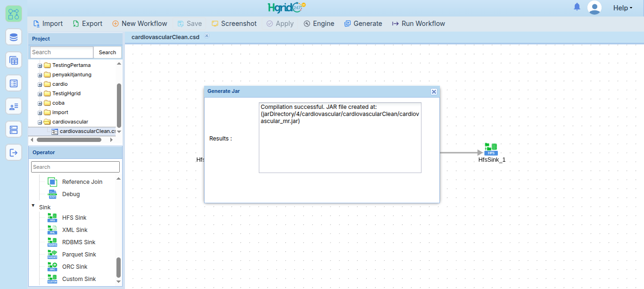Select the HFS Sink operator
Screen dimensions: 644x289
tap(67, 218)
